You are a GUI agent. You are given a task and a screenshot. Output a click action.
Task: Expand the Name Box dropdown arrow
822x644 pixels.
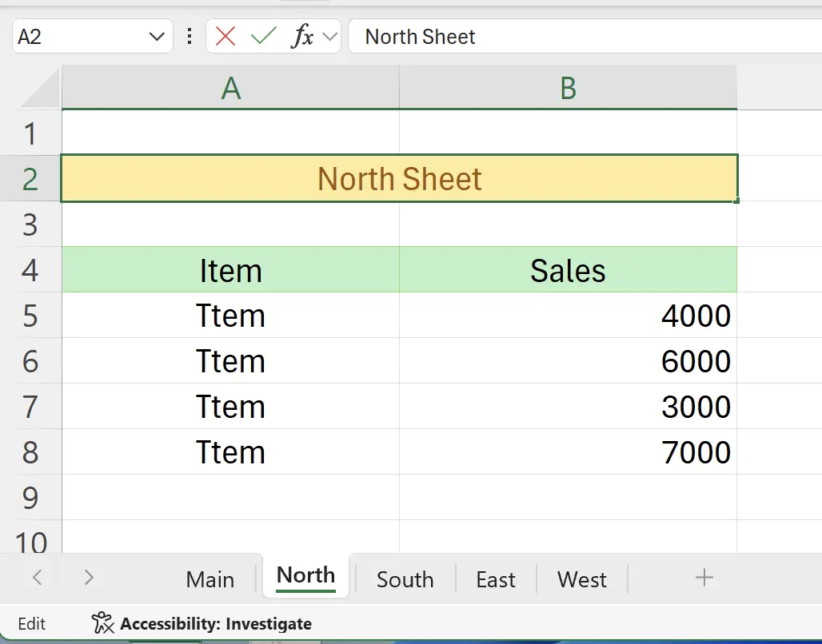(x=156, y=37)
